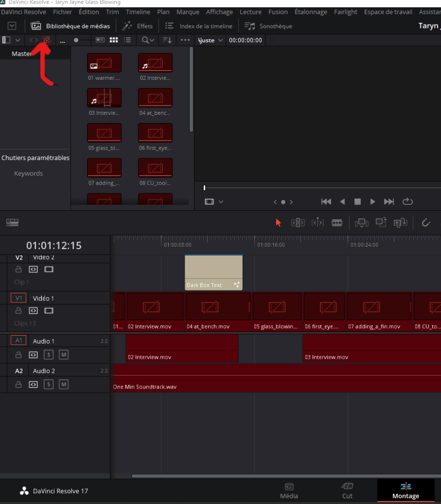Switch media pool to thumbnail grid view

point(114,40)
